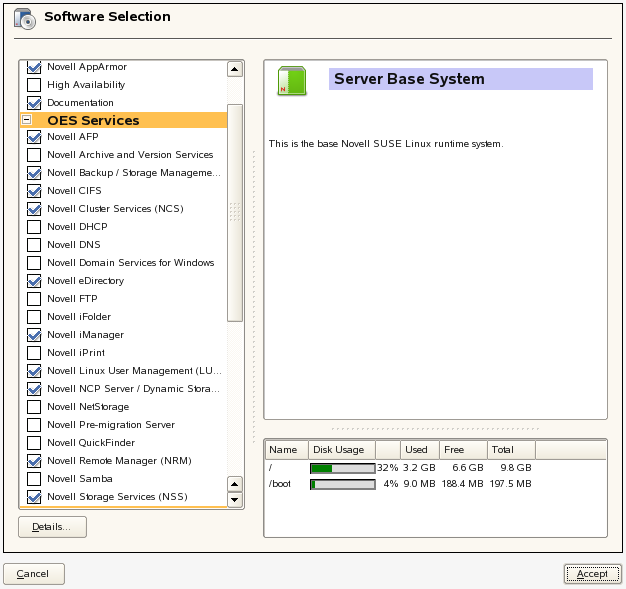Toggle Novell Linux User Management checkbox
This screenshot has width=626, height=589.
[x=34, y=371]
